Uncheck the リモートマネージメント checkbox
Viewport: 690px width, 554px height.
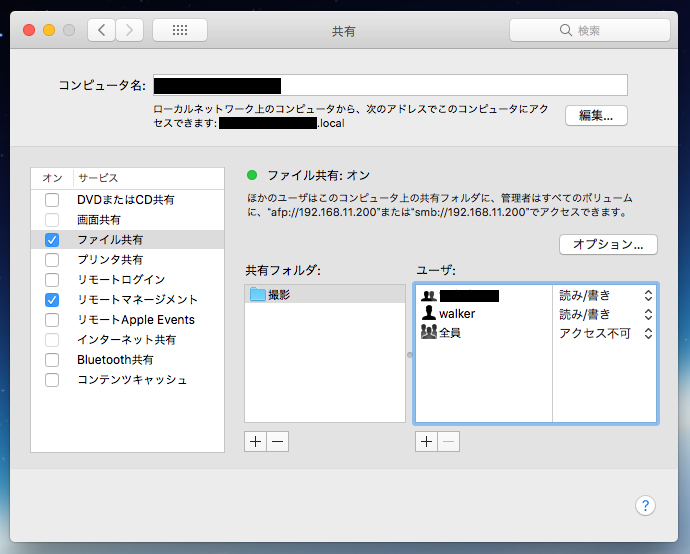52,300
